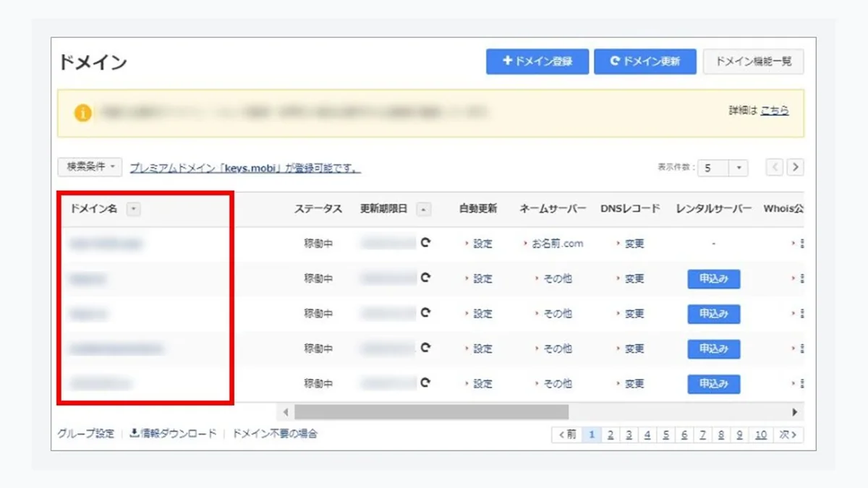Go to page 3 in pagination
Image resolution: width=868 pixels, height=488 pixels.
[x=629, y=435]
